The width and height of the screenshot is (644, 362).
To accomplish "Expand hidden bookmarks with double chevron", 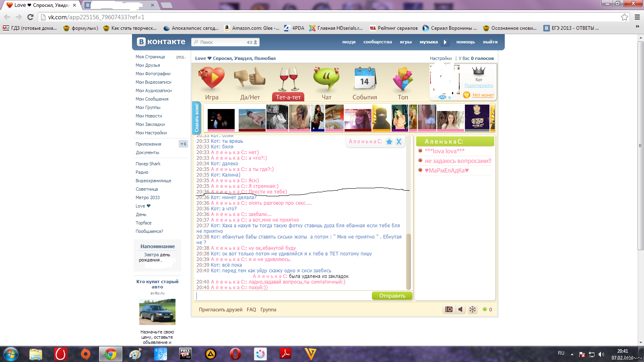I will pyautogui.click(x=637, y=27).
